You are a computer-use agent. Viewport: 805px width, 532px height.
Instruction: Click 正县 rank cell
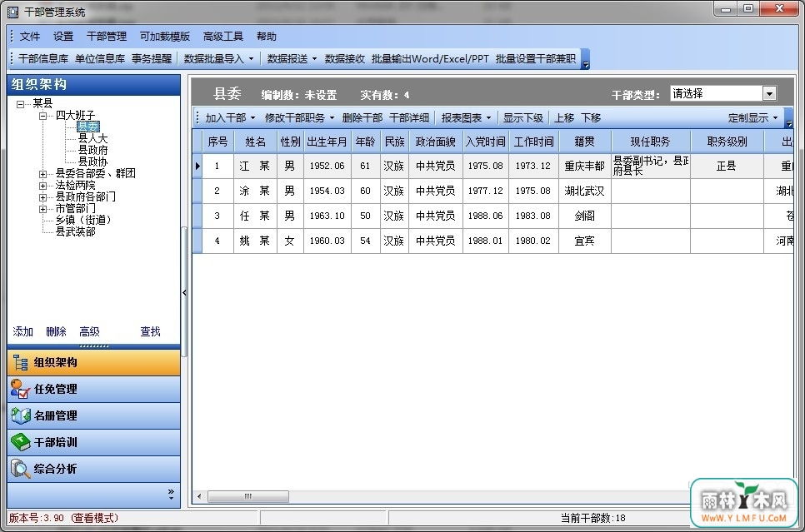coord(727,166)
